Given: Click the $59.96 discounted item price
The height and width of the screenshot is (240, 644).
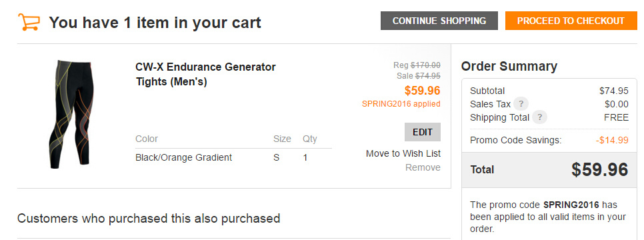Looking at the screenshot, I should (x=422, y=91).
